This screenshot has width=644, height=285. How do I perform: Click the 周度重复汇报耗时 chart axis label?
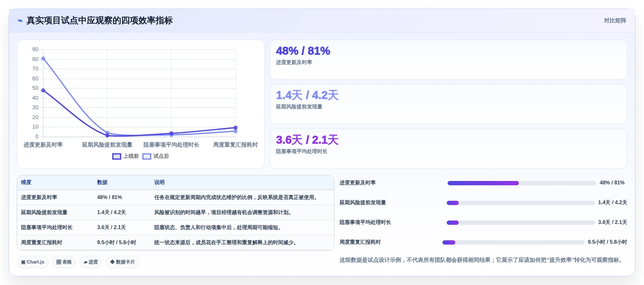[x=236, y=145]
